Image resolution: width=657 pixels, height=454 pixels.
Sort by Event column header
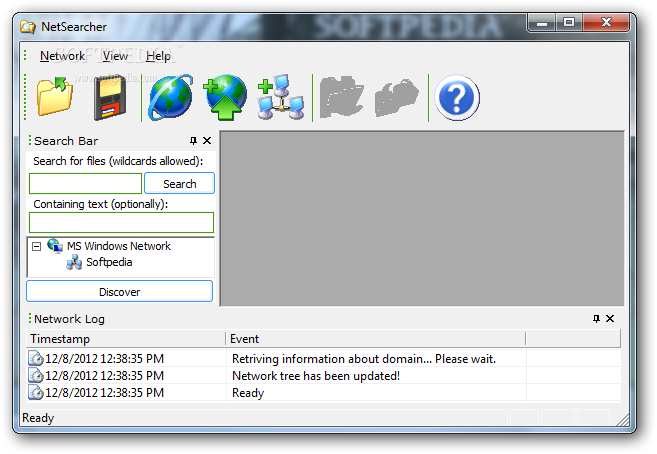[x=376, y=338]
